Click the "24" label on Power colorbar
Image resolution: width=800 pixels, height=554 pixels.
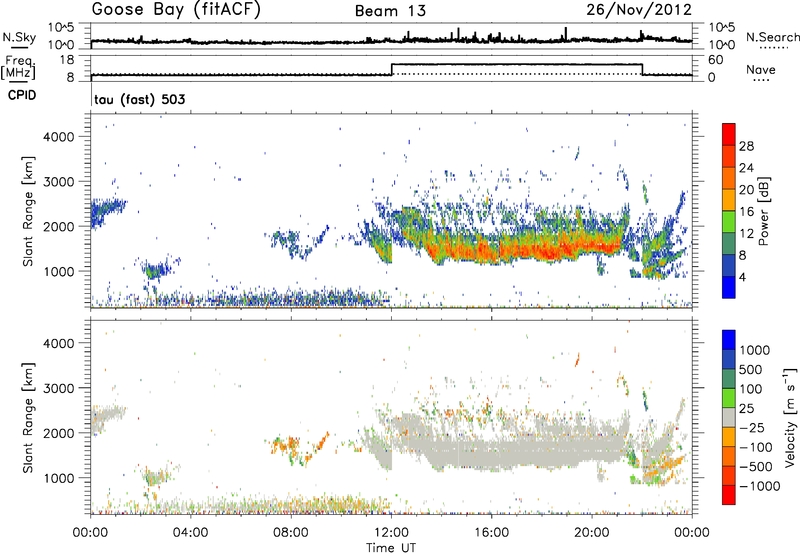coord(746,168)
